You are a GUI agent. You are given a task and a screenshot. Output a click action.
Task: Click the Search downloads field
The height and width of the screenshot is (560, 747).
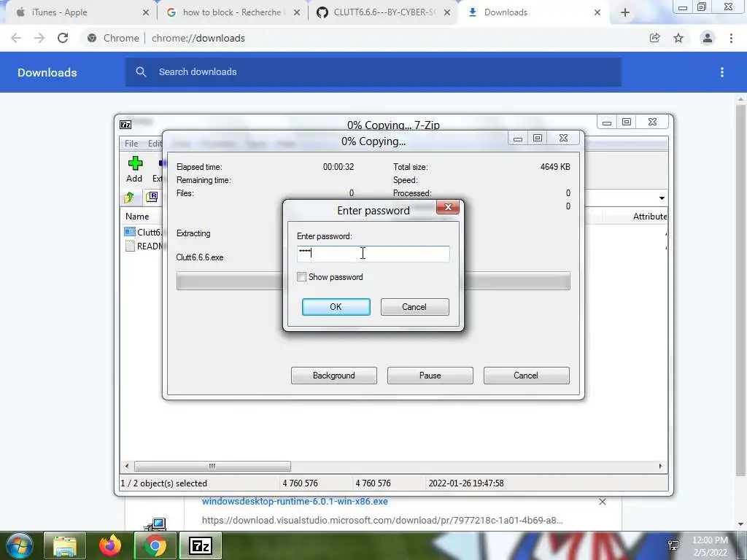[373, 72]
